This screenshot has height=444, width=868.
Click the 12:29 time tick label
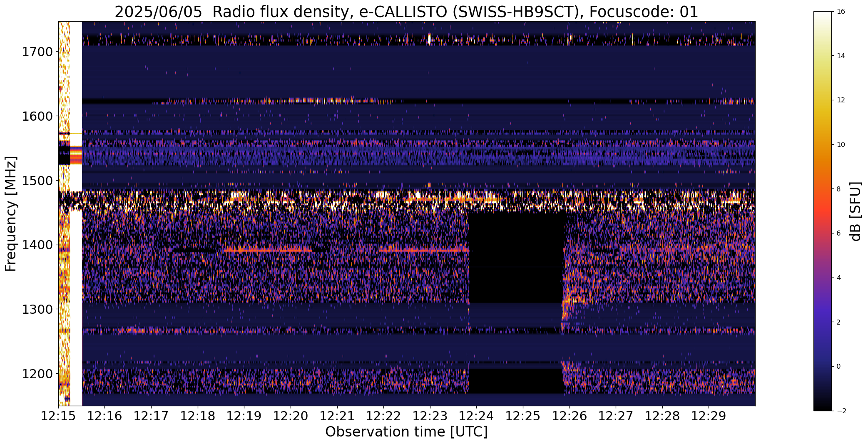click(709, 416)
